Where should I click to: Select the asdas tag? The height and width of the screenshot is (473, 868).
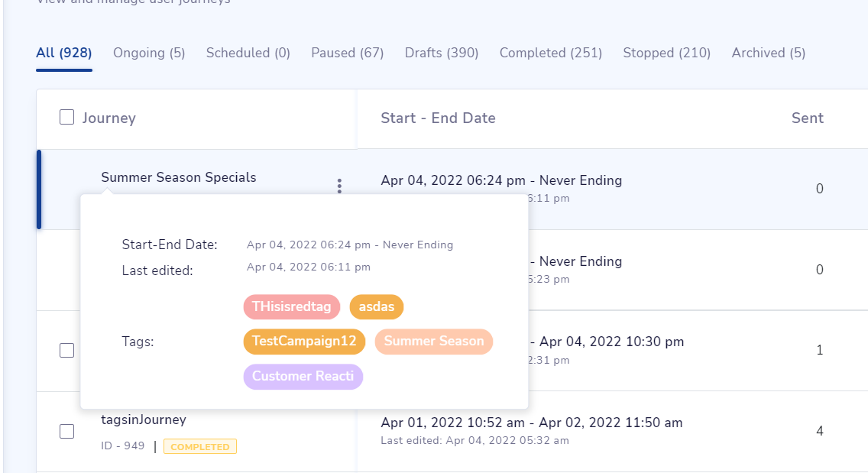point(377,307)
